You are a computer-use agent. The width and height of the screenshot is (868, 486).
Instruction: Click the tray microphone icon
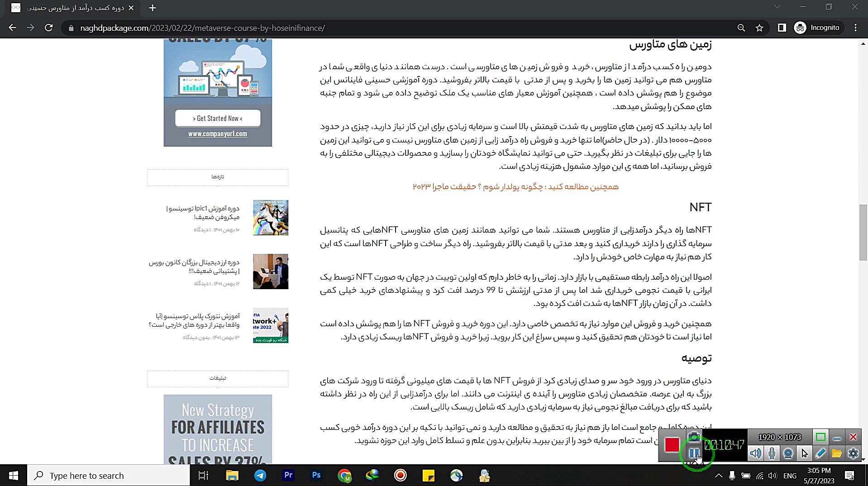[732, 476]
